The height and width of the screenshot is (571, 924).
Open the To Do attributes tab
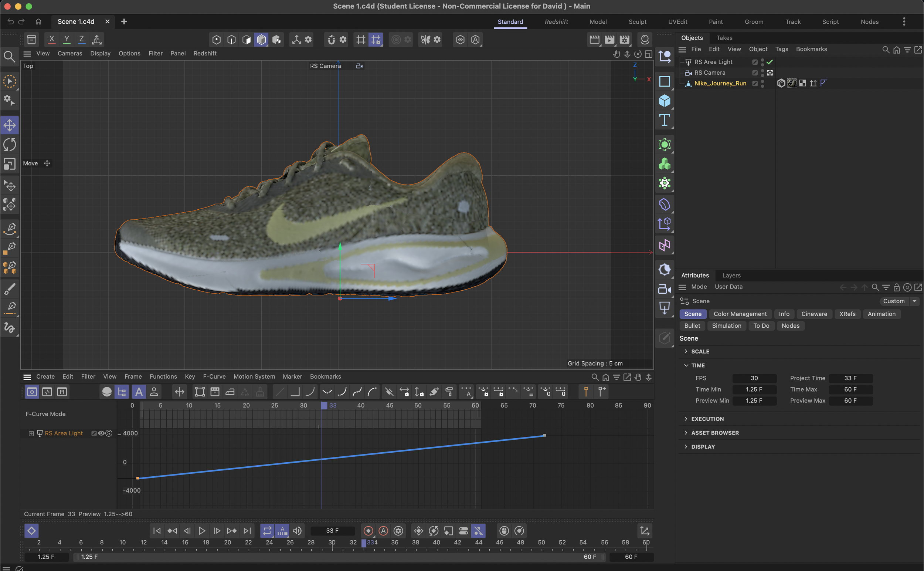[x=761, y=326]
